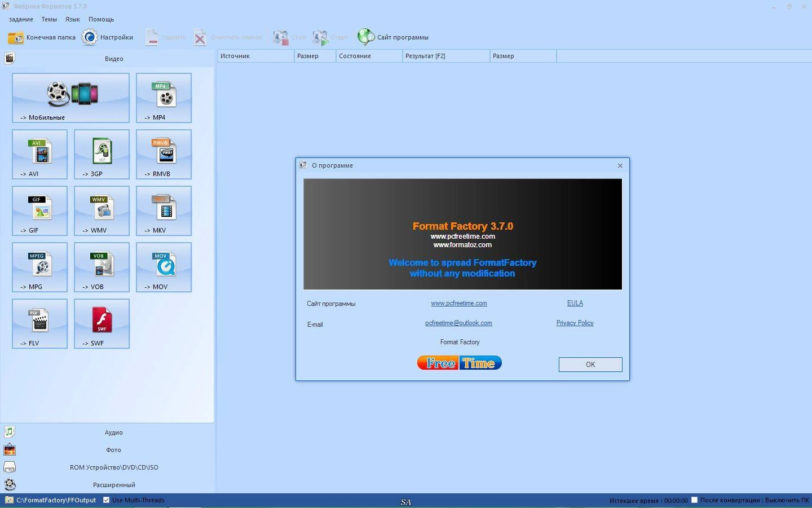Choose the VOB conversion tile
812x508 pixels.
click(x=101, y=267)
